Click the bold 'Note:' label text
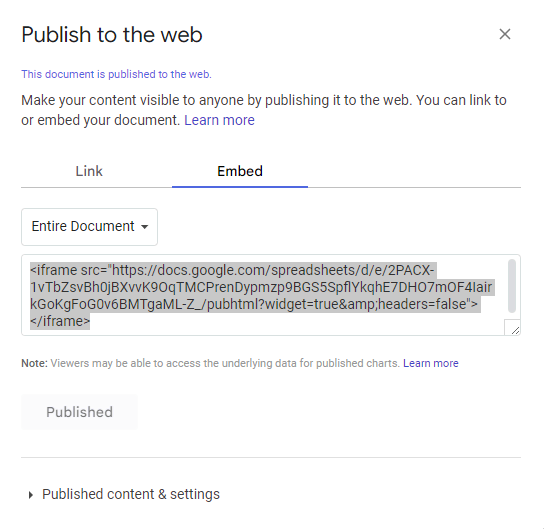Viewport: 544px width, 529px height. pos(34,363)
